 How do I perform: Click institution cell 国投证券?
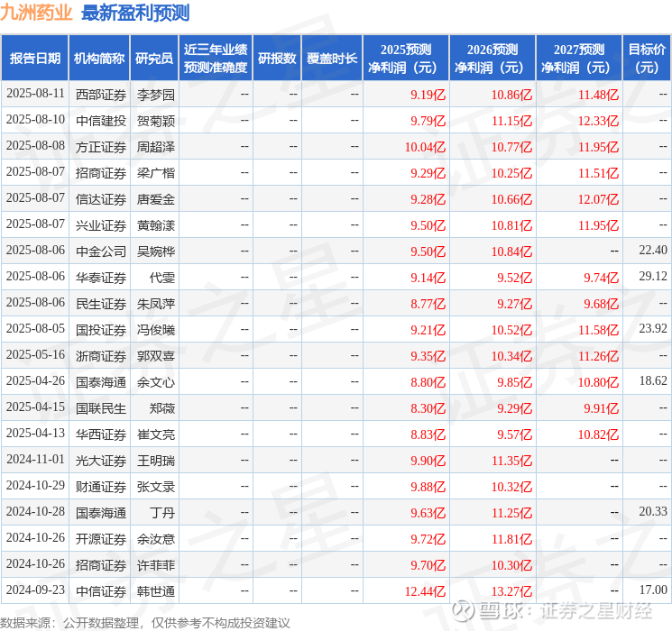coord(101,330)
